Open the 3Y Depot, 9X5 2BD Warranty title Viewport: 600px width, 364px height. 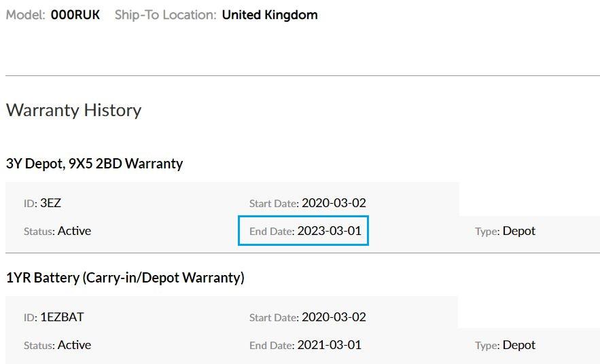pos(94,164)
